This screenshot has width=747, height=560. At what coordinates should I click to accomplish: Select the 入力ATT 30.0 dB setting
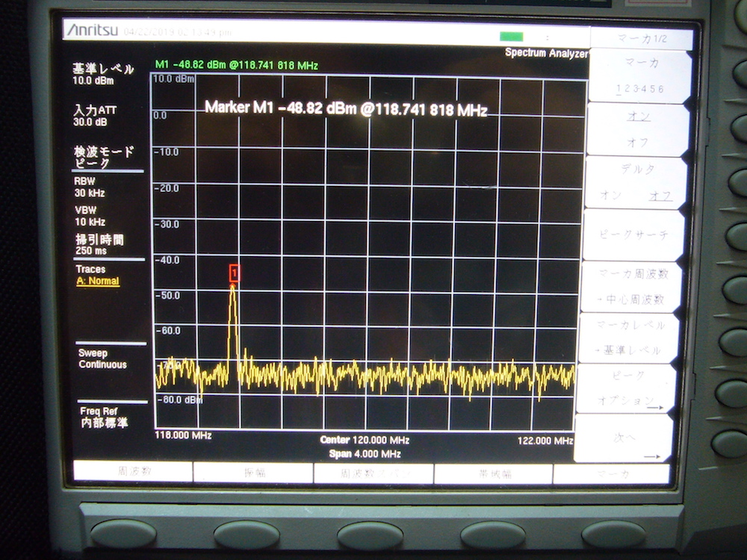click(x=95, y=115)
